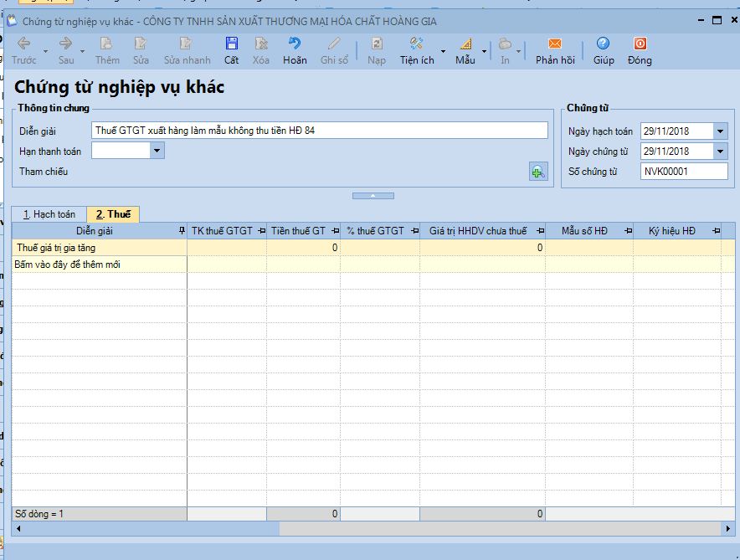Click the Ngày hạch toán date field
740x560 pixels.
[676, 131]
